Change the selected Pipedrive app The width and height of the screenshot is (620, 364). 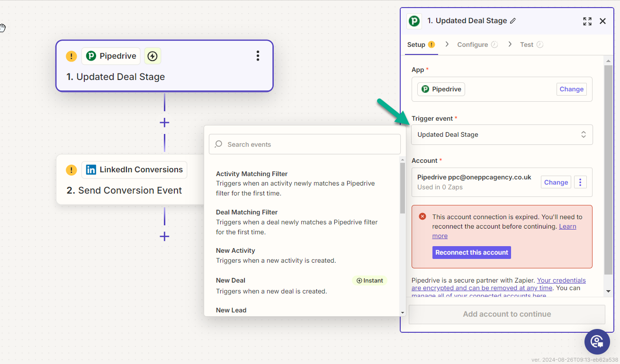[x=572, y=89]
